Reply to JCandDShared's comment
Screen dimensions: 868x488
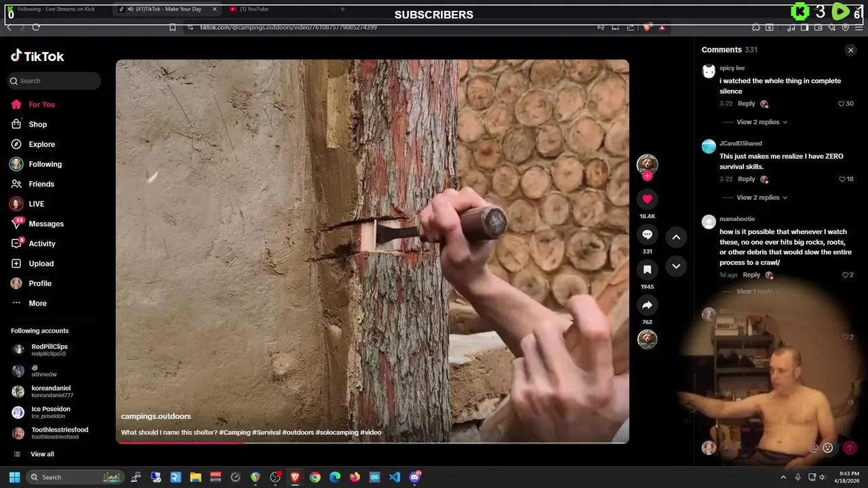(746, 179)
